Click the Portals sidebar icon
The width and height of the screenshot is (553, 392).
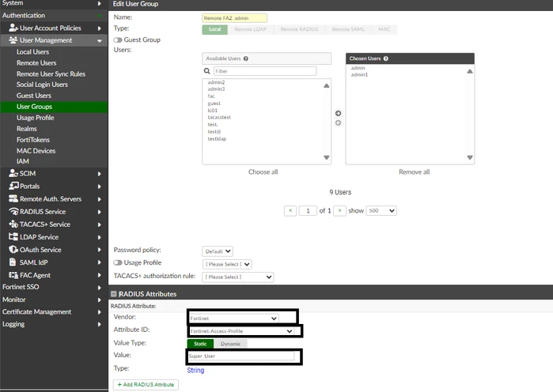13,186
